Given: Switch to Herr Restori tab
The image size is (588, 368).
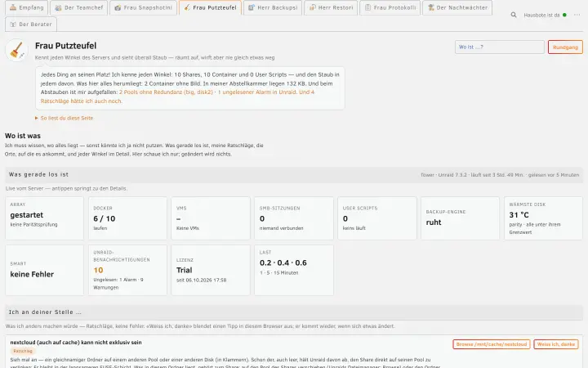Looking at the screenshot, I should [x=331, y=7].
